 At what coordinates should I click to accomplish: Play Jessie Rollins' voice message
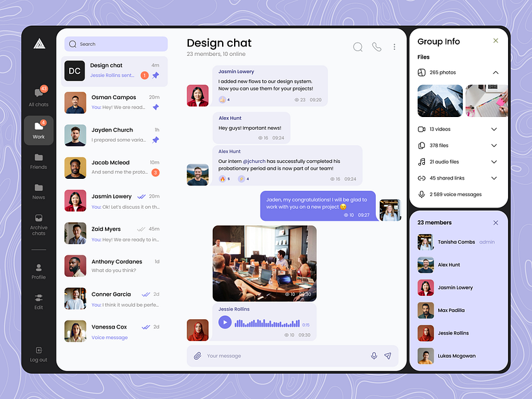coord(225,322)
